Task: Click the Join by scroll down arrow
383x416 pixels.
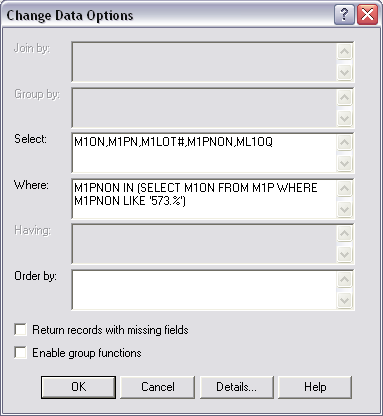Action: [345, 72]
